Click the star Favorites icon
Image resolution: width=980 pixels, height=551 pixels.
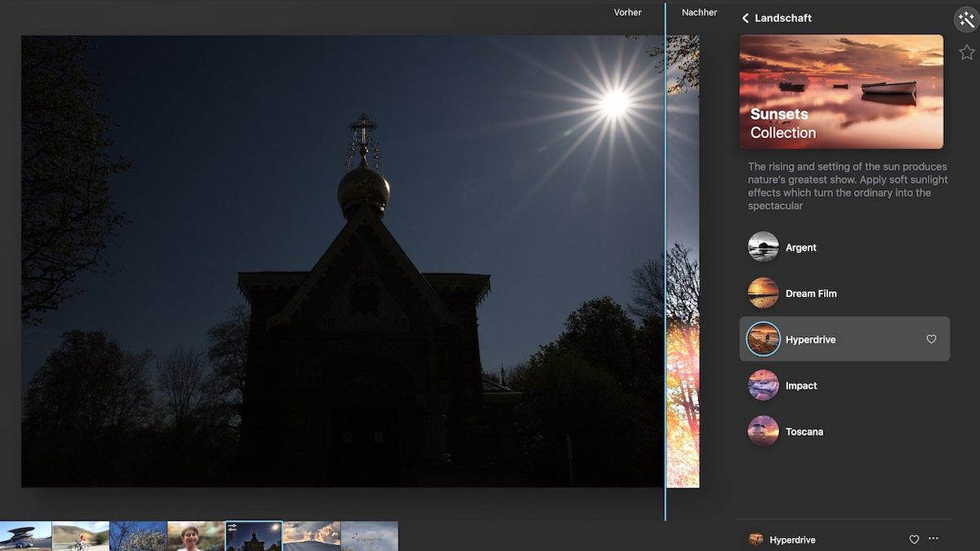coord(967,52)
